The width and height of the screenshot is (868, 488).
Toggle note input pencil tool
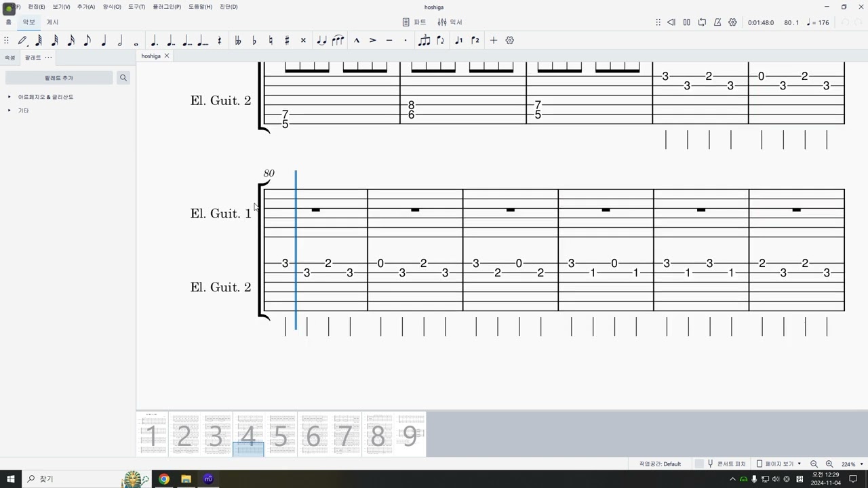coord(22,41)
